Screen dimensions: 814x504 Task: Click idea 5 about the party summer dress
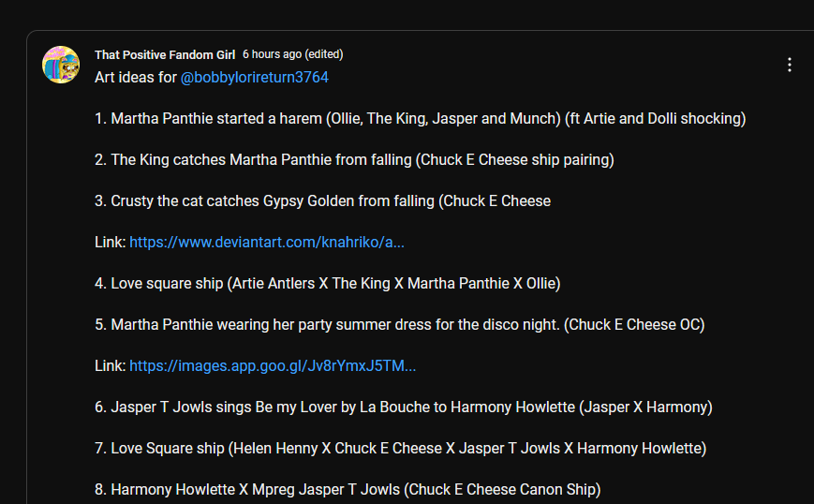(399, 325)
